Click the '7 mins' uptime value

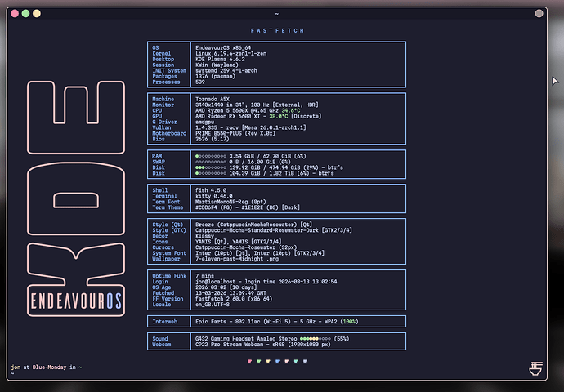pyautogui.click(x=204, y=276)
